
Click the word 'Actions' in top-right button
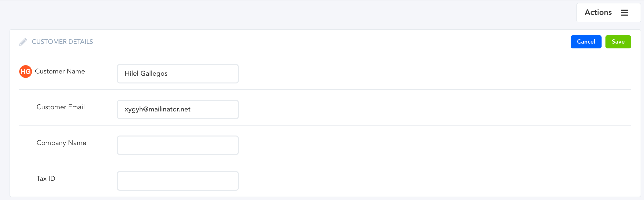tap(598, 12)
